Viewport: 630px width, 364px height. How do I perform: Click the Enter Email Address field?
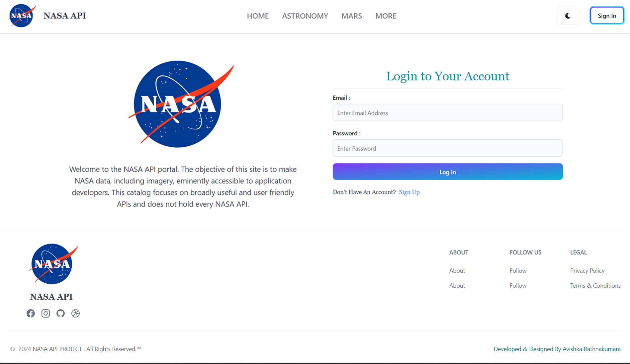coord(447,113)
